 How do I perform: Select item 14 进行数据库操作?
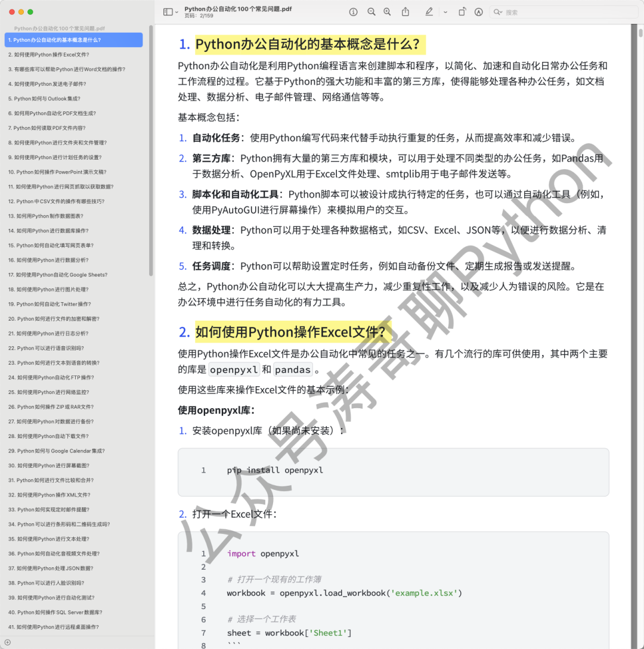(x=74, y=231)
